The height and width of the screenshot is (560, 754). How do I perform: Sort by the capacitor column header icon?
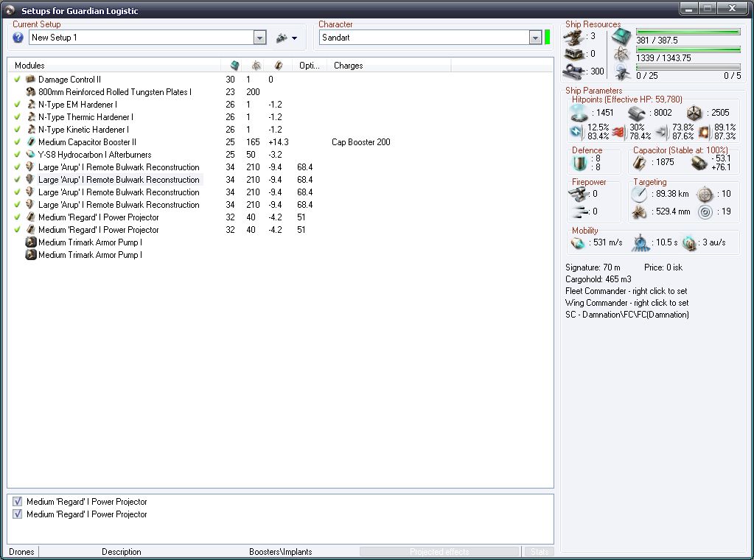pos(279,66)
